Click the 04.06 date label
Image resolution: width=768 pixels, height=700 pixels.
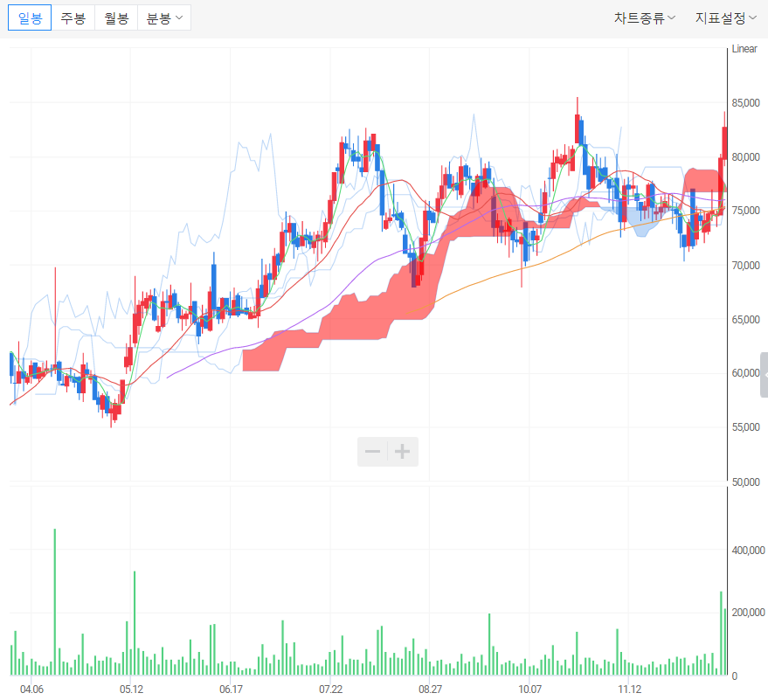(31, 690)
